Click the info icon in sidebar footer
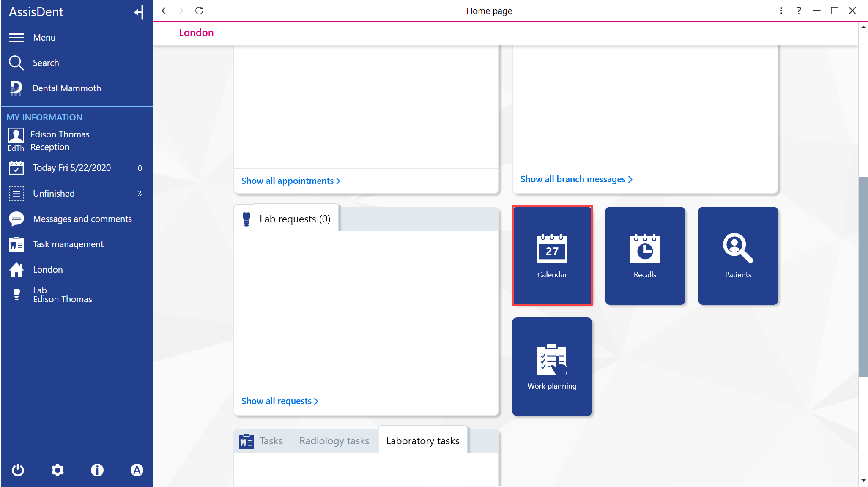 click(97, 470)
